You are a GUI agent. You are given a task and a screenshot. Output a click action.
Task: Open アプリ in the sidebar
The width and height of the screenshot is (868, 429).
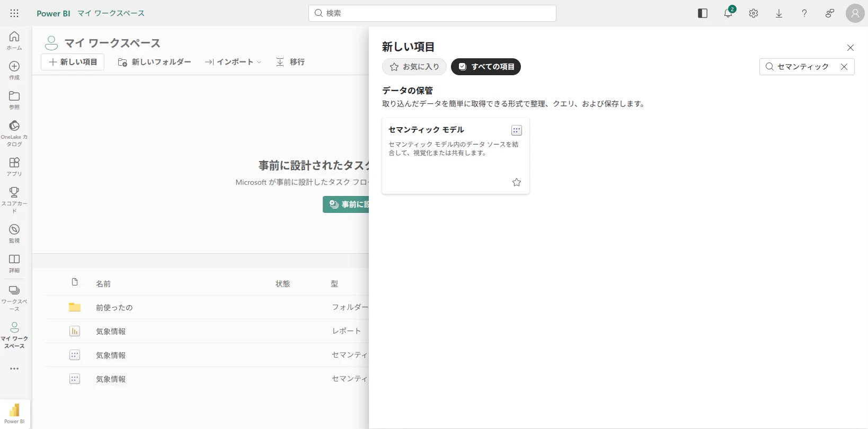click(14, 166)
